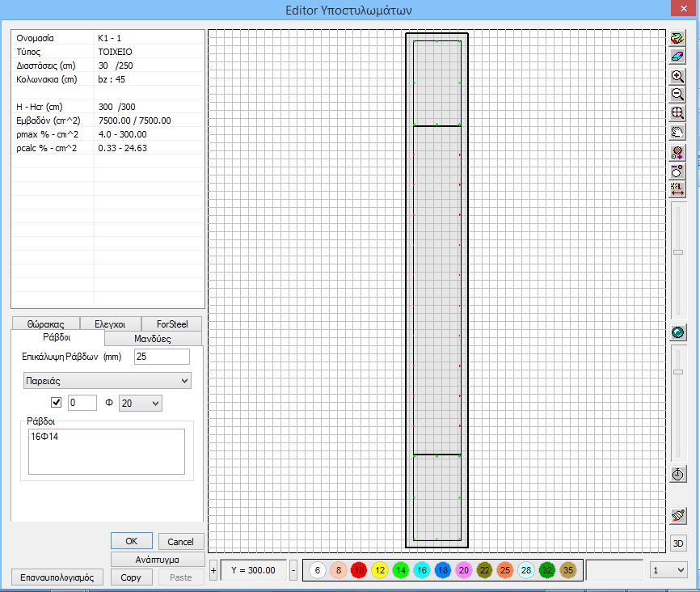Click the remove rebar icon
This screenshot has width=700, height=592.
point(677,171)
